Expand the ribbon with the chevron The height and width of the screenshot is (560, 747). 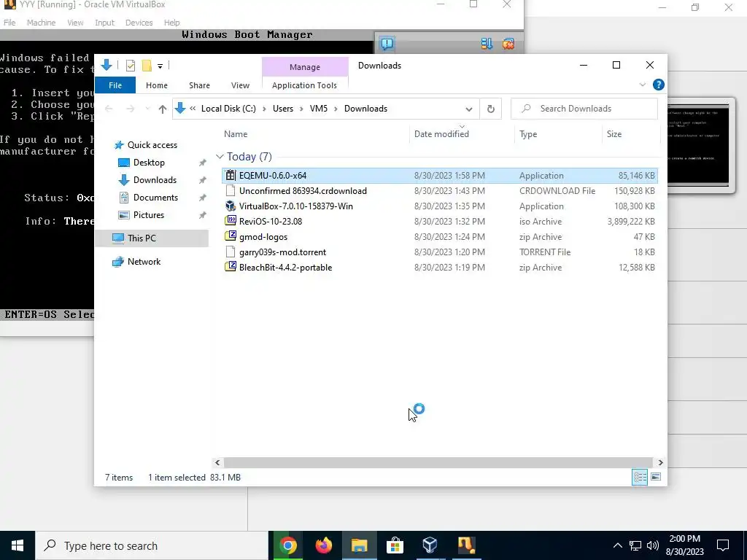(642, 85)
